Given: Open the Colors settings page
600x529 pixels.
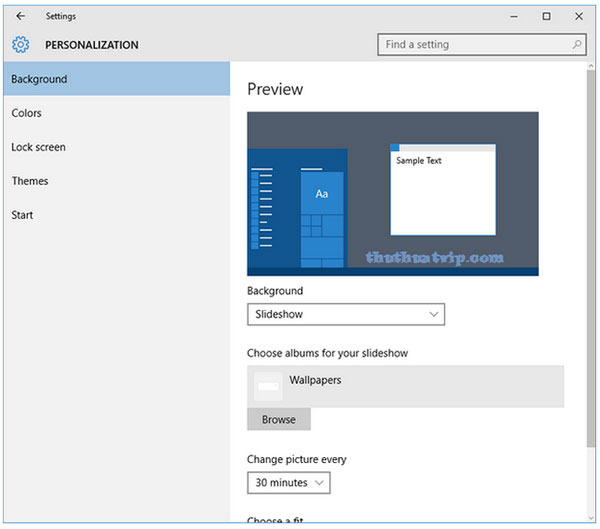Looking at the screenshot, I should click(27, 113).
